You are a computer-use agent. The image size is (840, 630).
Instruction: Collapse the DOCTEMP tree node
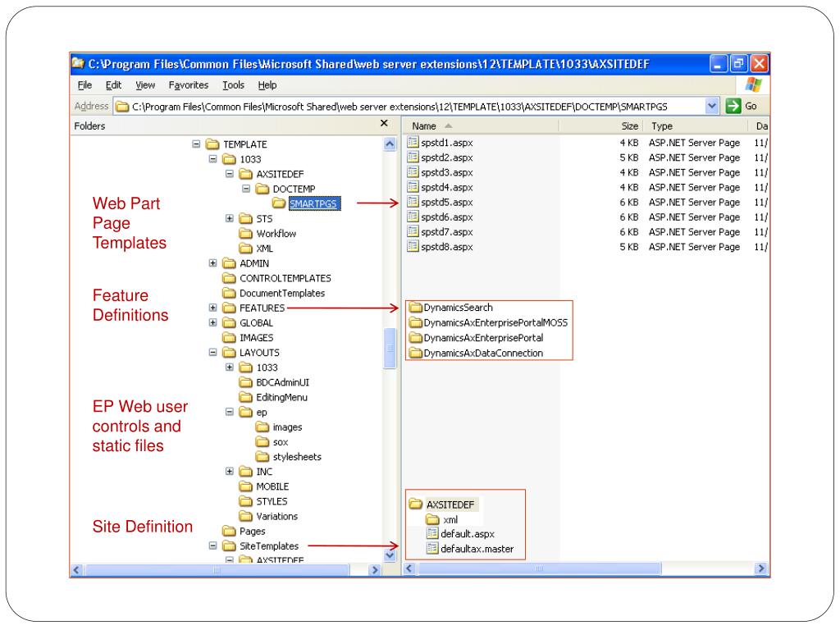tap(246, 189)
